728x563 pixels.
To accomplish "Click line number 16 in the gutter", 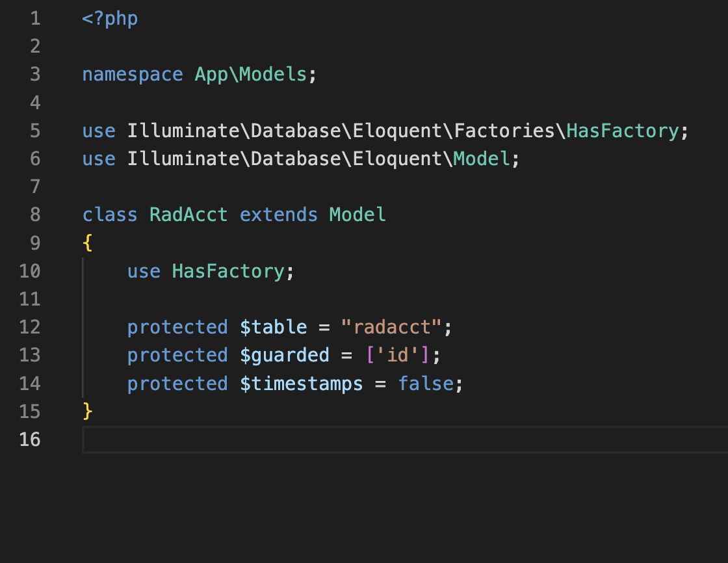I will point(30,440).
